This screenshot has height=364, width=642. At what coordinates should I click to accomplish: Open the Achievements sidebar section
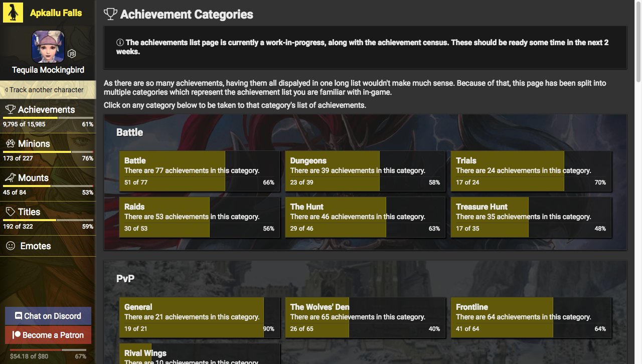[x=48, y=116]
